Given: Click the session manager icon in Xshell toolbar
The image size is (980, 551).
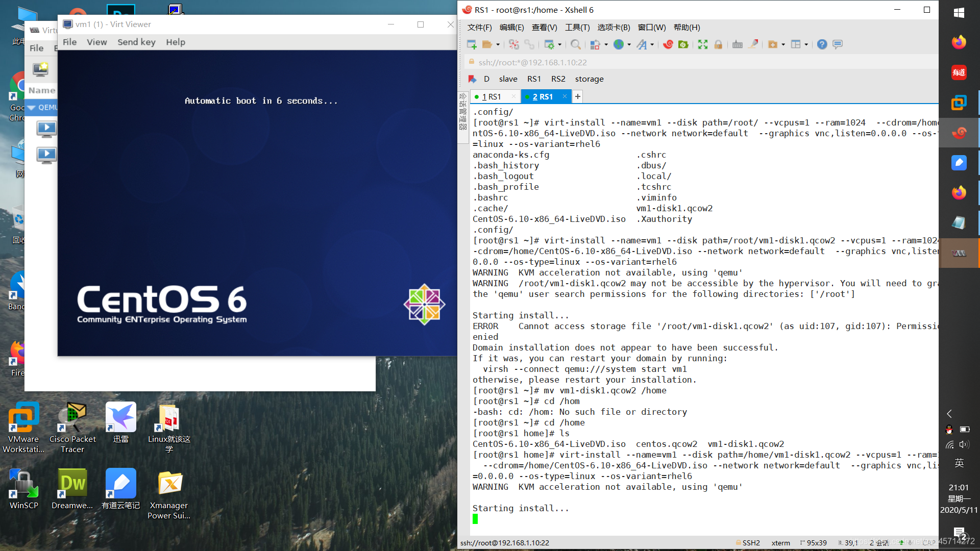Looking at the screenshot, I should [486, 44].
